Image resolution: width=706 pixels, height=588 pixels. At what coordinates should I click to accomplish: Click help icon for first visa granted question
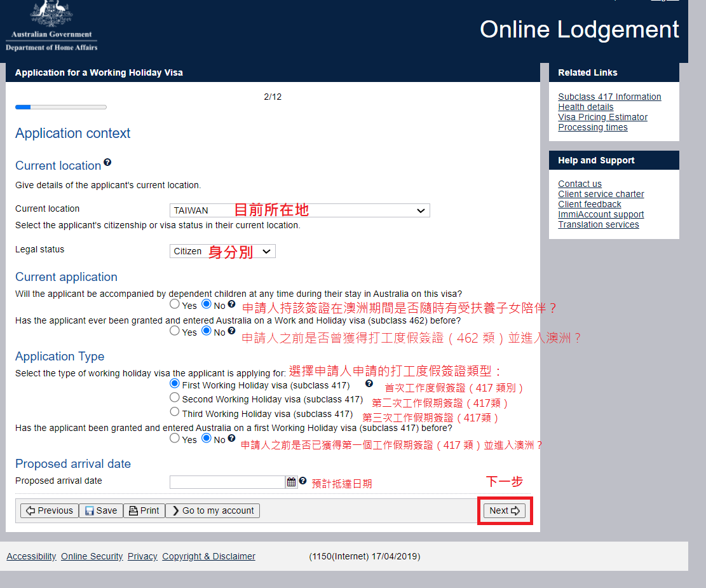231,439
